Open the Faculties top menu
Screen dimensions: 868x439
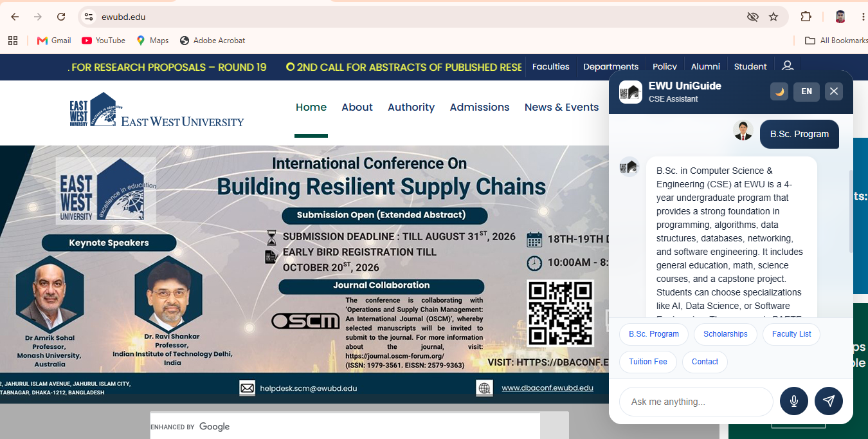tap(551, 66)
